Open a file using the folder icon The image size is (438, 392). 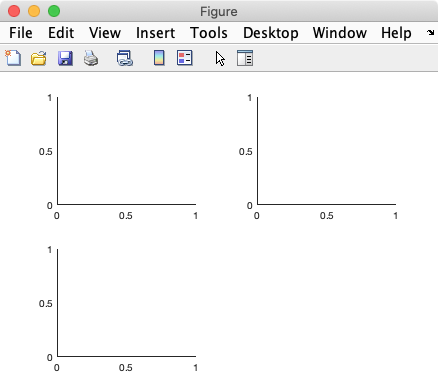click(x=39, y=58)
